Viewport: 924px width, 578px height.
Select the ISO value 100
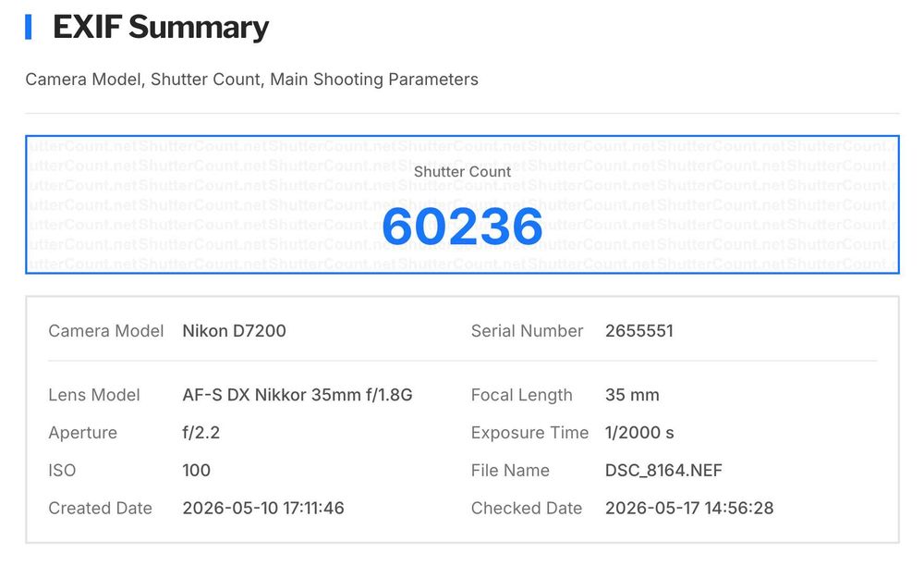196,470
